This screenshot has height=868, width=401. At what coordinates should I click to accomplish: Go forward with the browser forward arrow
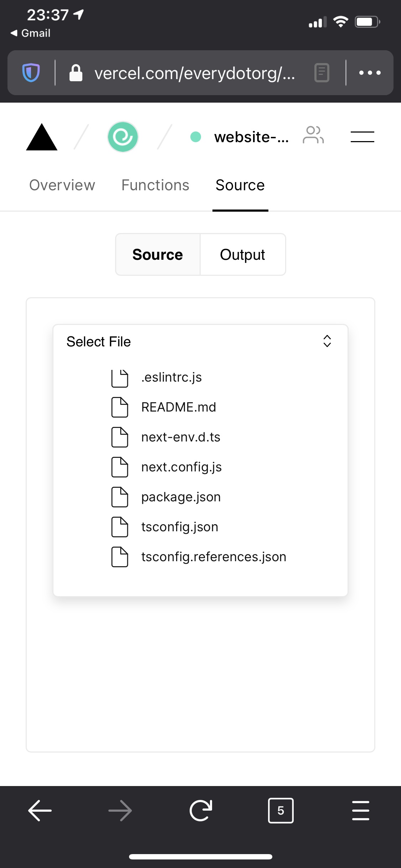[x=120, y=811]
